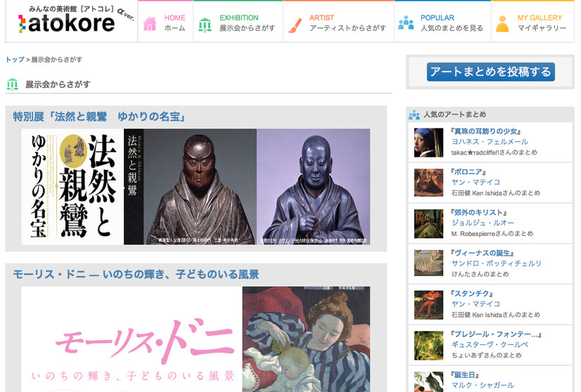Viewport: 581px width, 392px height.
Task: Open the HOME ホーム menu item
Action: tap(165, 22)
